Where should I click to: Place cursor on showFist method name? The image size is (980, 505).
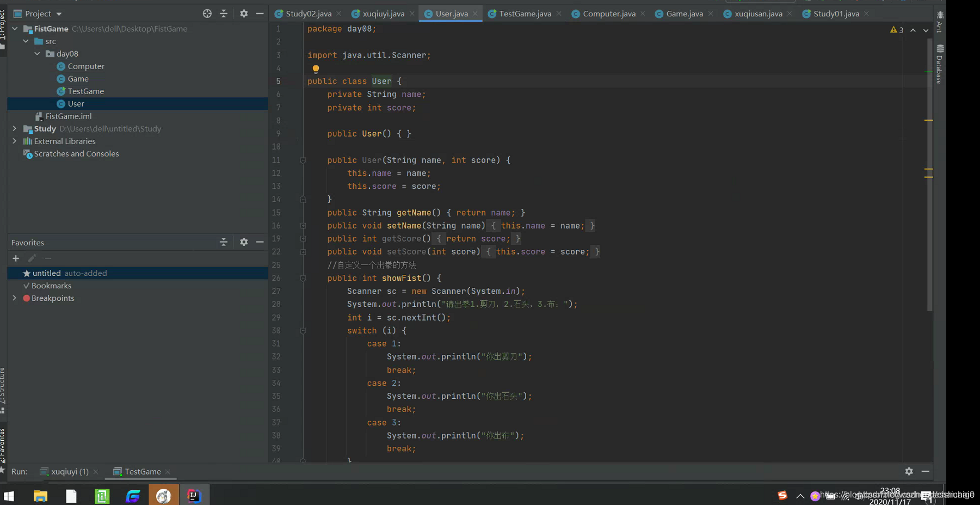click(x=402, y=278)
